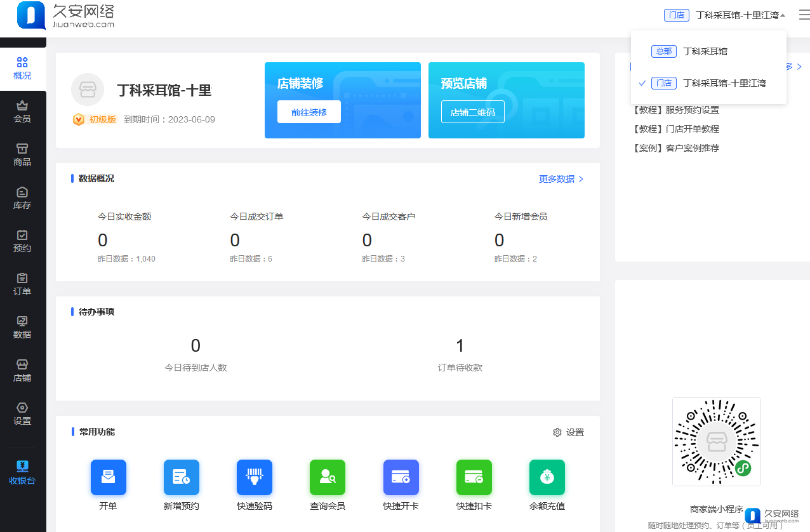Select 门店 丁科采耳馆-十里江湾 in the dropdown
Image resolution: width=810 pixels, height=532 pixels.
(x=708, y=83)
